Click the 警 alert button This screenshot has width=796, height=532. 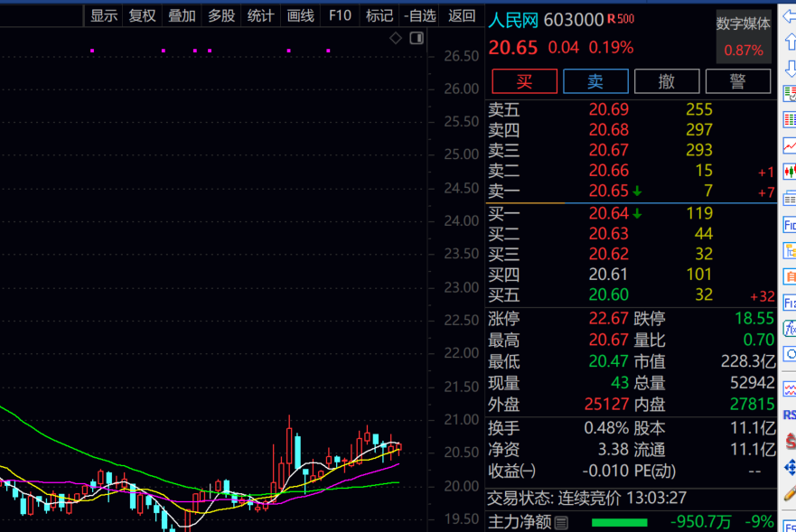(737, 81)
